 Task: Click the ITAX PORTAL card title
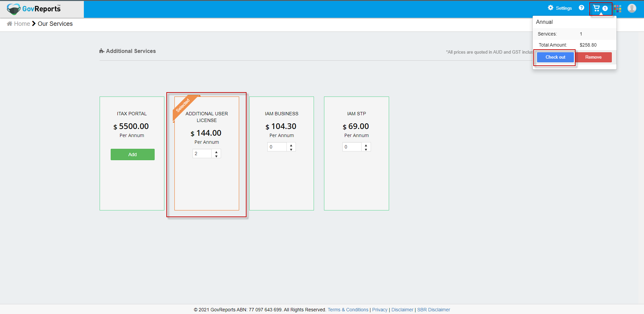(132, 114)
